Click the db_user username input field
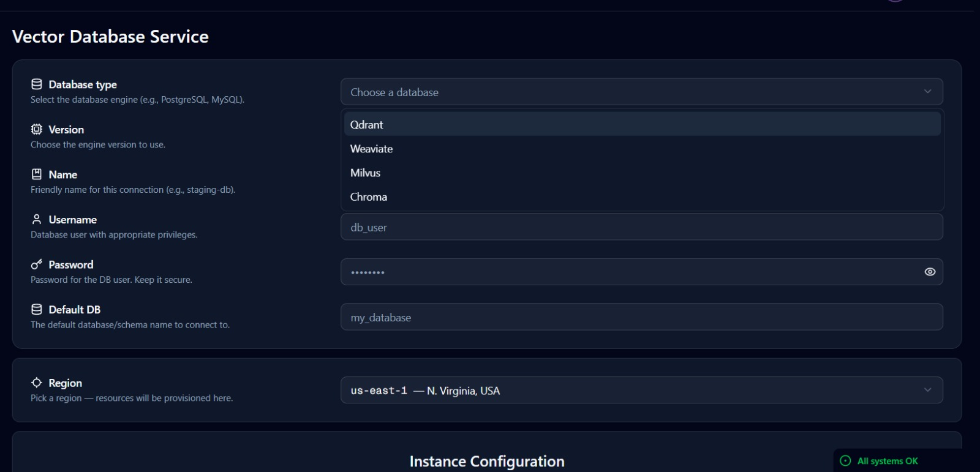This screenshot has width=980, height=472. (642, 227)
